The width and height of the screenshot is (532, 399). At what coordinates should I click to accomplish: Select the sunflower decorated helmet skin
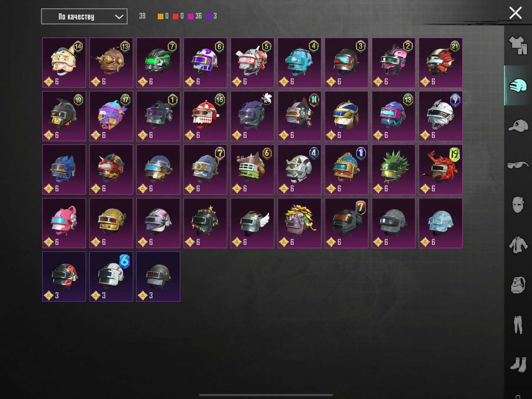(299, 223)
